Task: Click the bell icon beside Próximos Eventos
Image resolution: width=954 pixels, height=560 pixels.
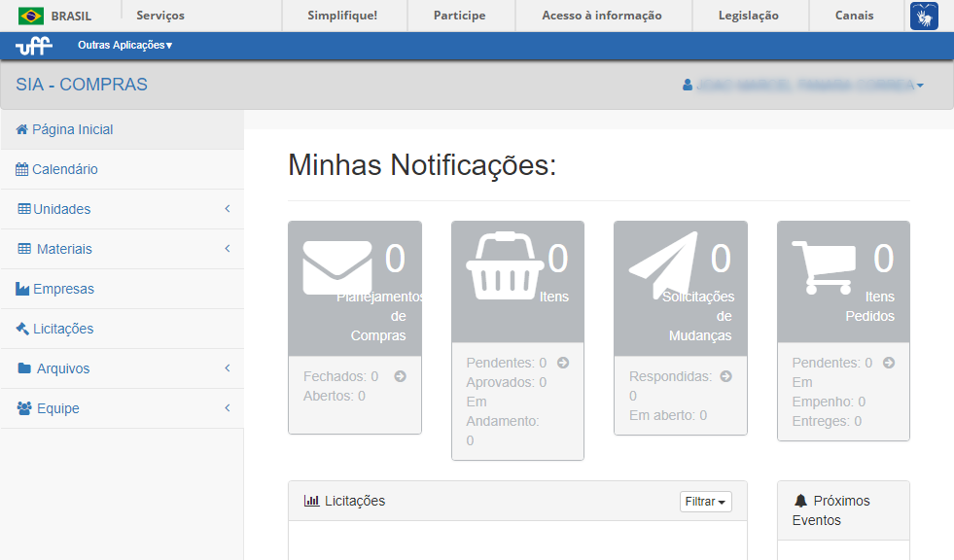Action: [799, 500]
